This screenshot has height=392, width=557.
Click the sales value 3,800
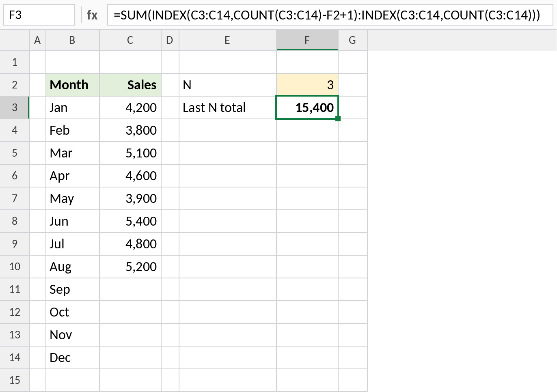click(x=130, y=130)
